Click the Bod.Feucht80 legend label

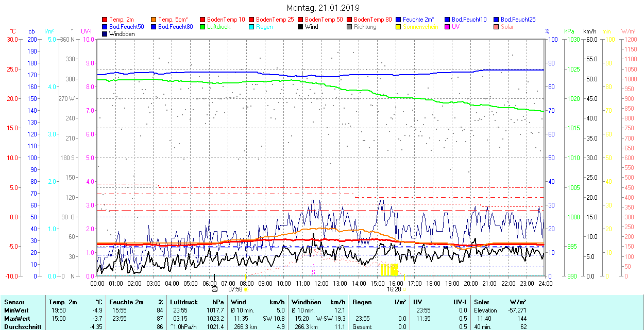pyautogui.click(x=175, y=27)
